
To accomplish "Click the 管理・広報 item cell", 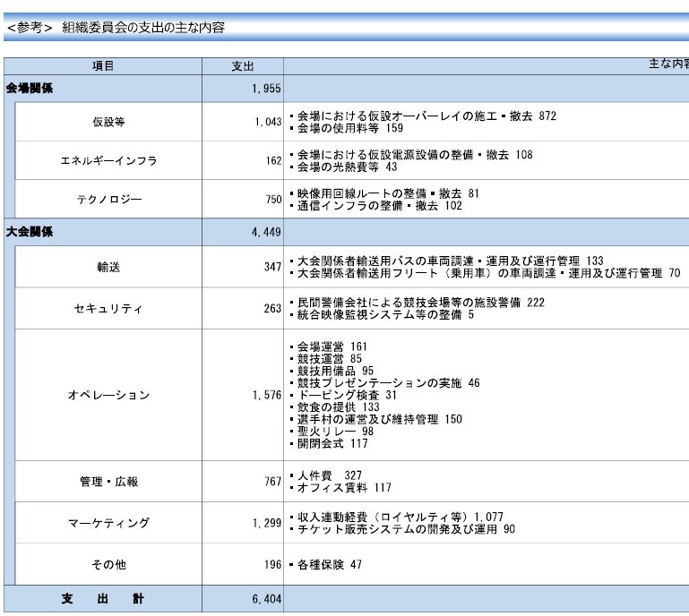I will 109,482.
